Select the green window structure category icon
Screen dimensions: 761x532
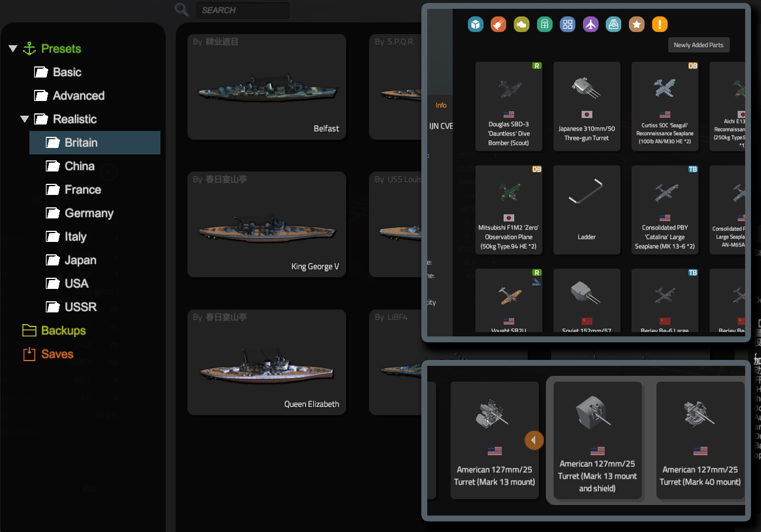pos(545,24)
